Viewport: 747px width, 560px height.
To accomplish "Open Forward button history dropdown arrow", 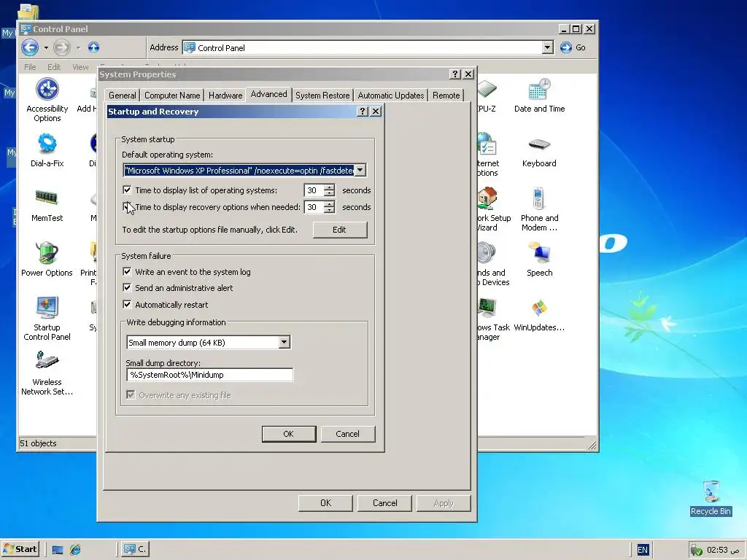I will click(78, 47).
